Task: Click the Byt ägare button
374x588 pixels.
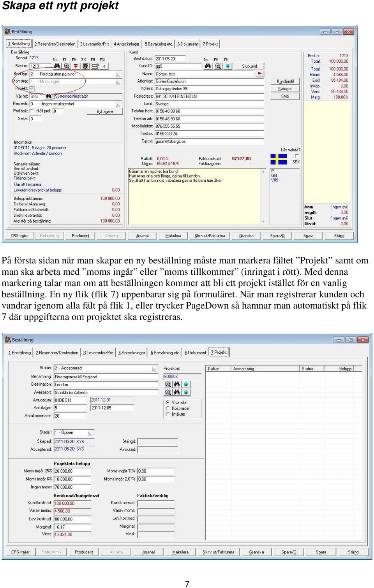Action: [x=105, y=111]
